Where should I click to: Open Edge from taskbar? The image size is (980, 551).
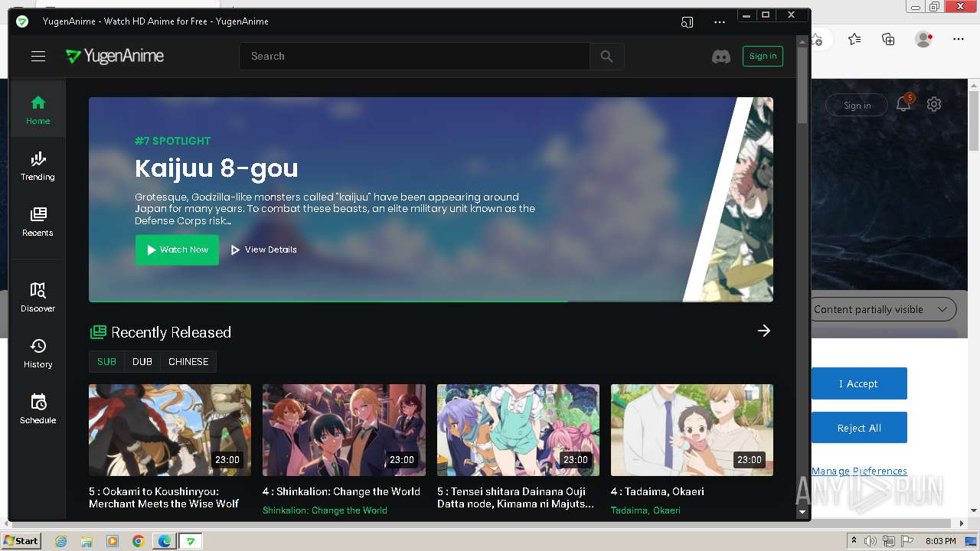(164, 541)
